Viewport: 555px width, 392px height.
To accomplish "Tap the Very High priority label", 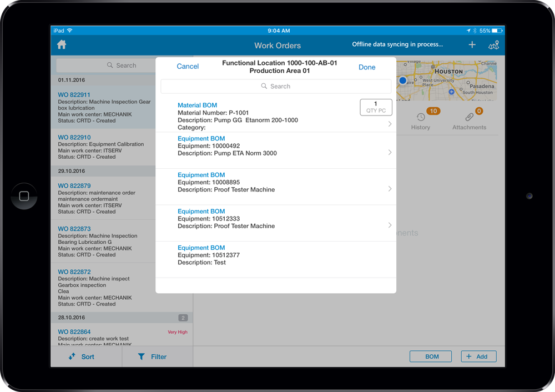I will coord(178,332).
